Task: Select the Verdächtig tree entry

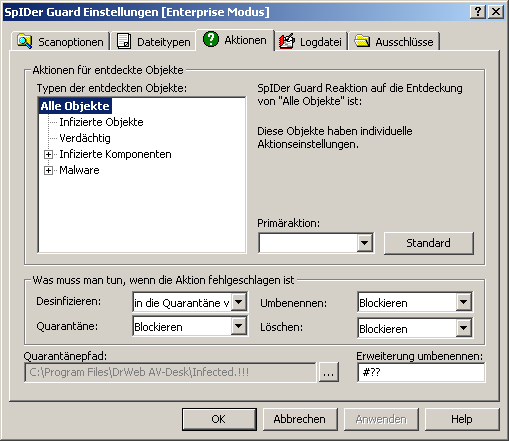Action: [x=85, y=138]
